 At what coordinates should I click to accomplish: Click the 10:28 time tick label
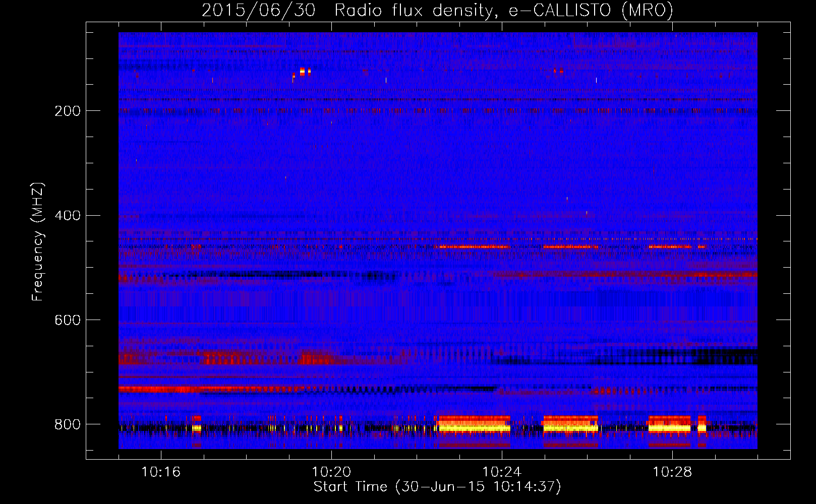[x=672, y=472]
